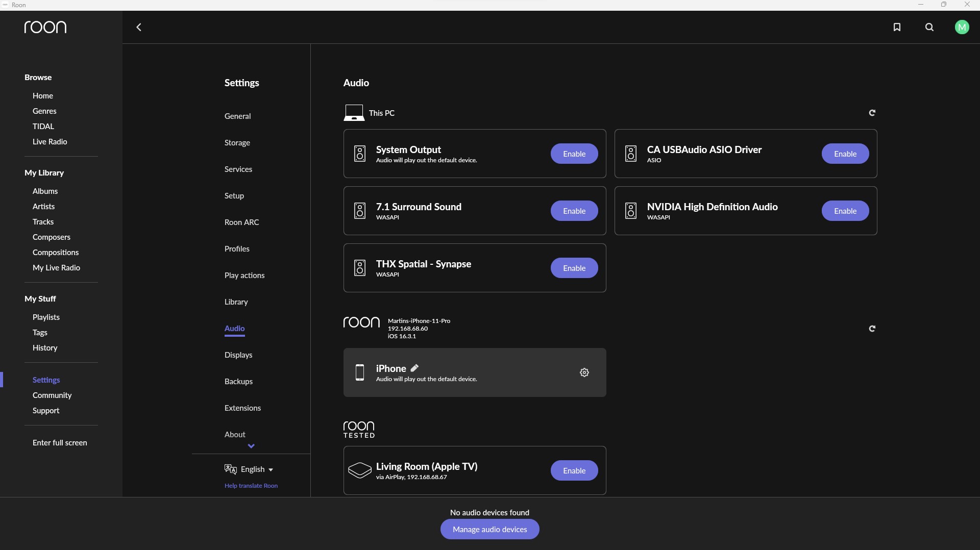
Task: Open Support in sidebar
Action: pos(46,411)
